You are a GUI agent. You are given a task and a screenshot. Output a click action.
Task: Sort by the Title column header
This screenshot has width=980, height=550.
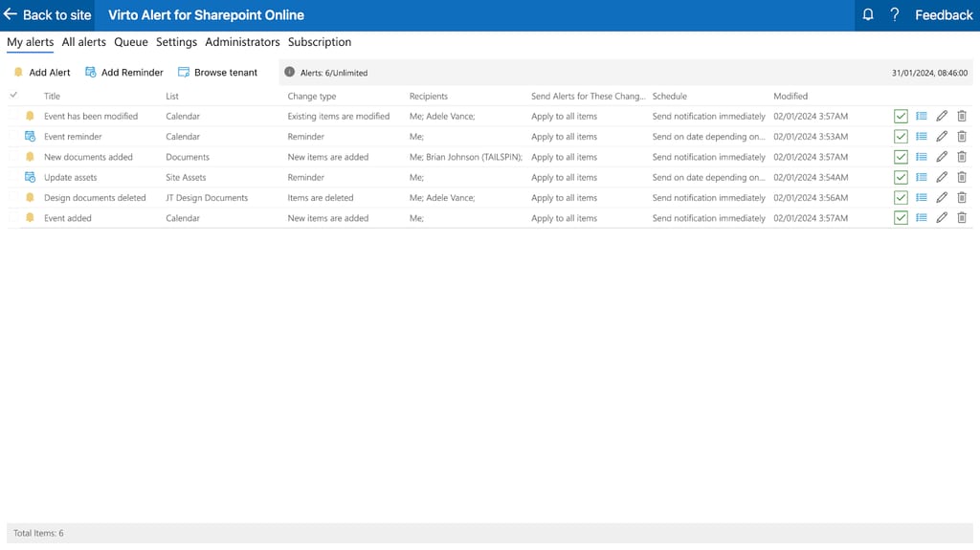pos(52,96)
